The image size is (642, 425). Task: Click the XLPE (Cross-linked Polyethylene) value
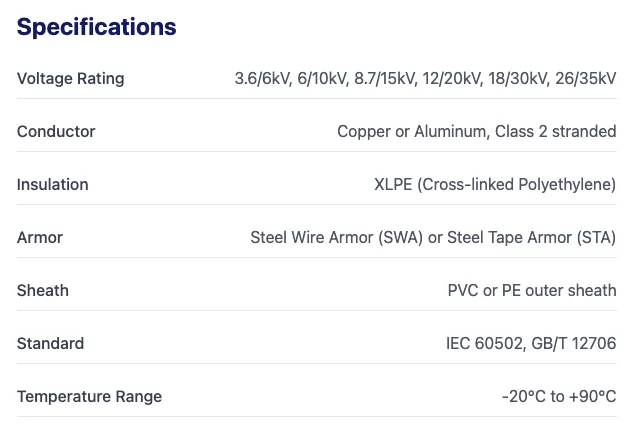[x=495, y=185]
